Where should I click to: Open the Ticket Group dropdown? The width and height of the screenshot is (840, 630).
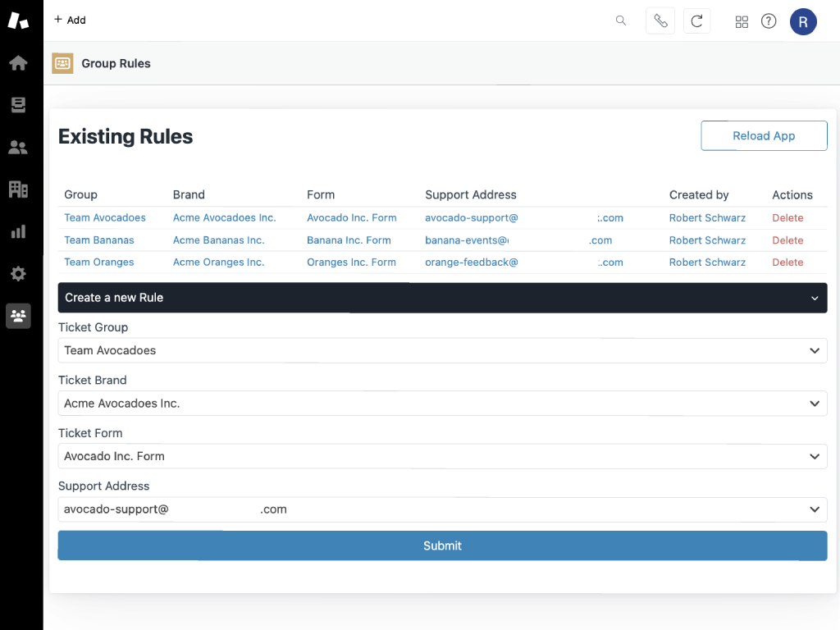coord(442,350)
